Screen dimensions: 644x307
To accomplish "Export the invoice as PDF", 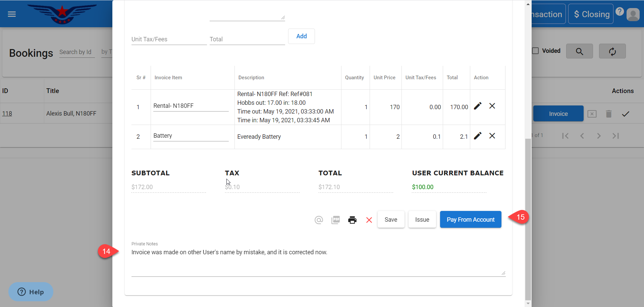I will 335,220.
